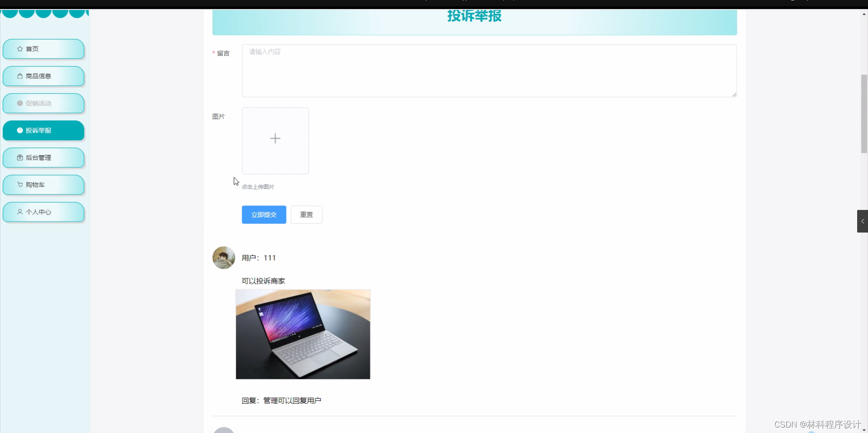Expand the collapsed side panel arrow on right edge
Image resolution: width=868 pixels, height=433 pixels.
click(863, 221)
